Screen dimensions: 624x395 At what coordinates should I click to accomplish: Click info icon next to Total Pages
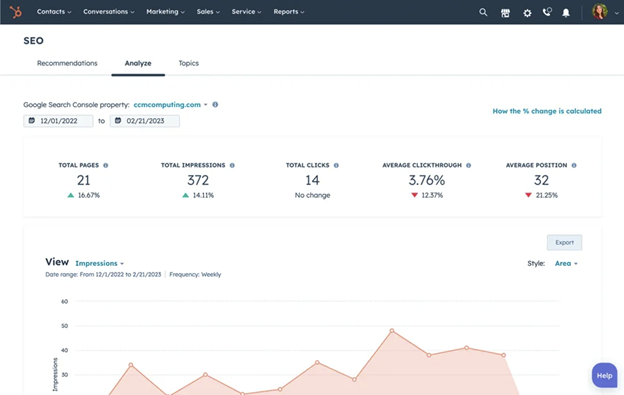[x=105, y=165]
